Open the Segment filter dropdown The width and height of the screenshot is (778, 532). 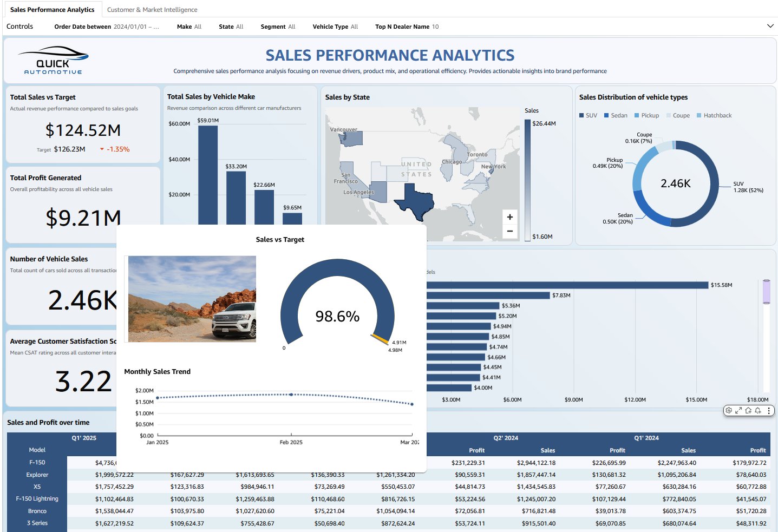point(278,27)
